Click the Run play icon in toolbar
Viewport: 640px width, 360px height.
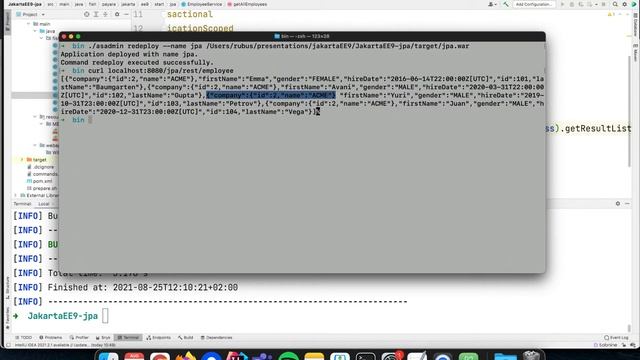(x=562, y=4)
